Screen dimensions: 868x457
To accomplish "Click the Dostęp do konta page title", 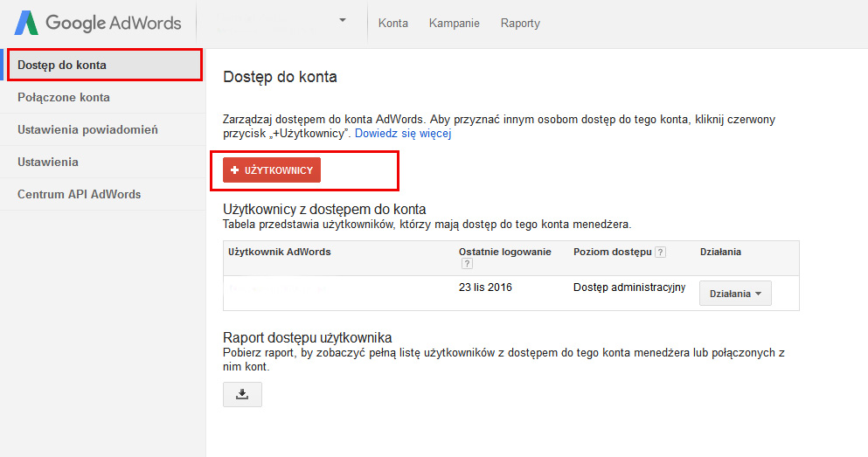I will click(280, 77).
